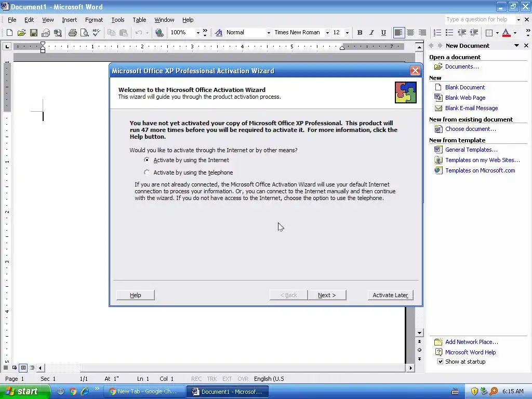
Task: Switch to Print Layout View button
Action: click(x=23, y=367)
